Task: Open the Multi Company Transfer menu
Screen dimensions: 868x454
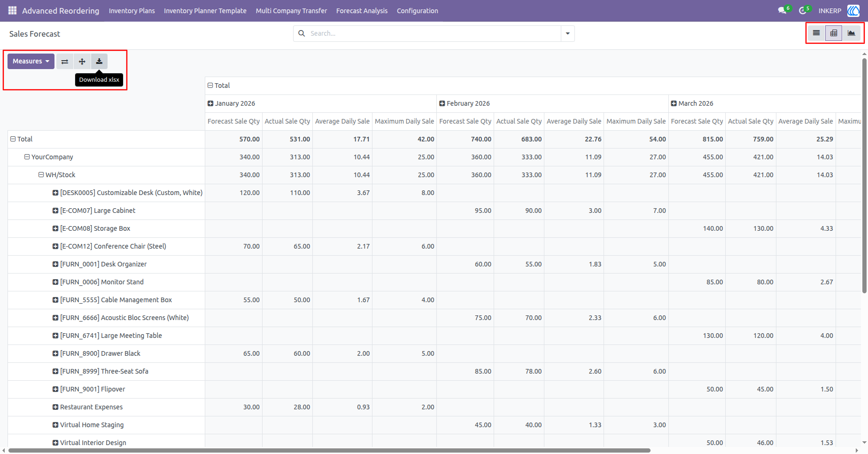Action: pyautogui.click(x=291, y=10)
